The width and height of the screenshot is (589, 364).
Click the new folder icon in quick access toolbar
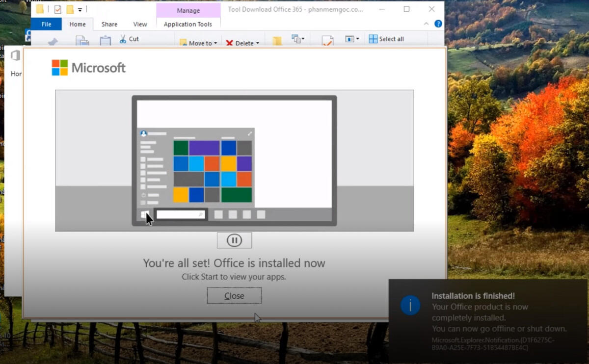(x=70, y=9)
